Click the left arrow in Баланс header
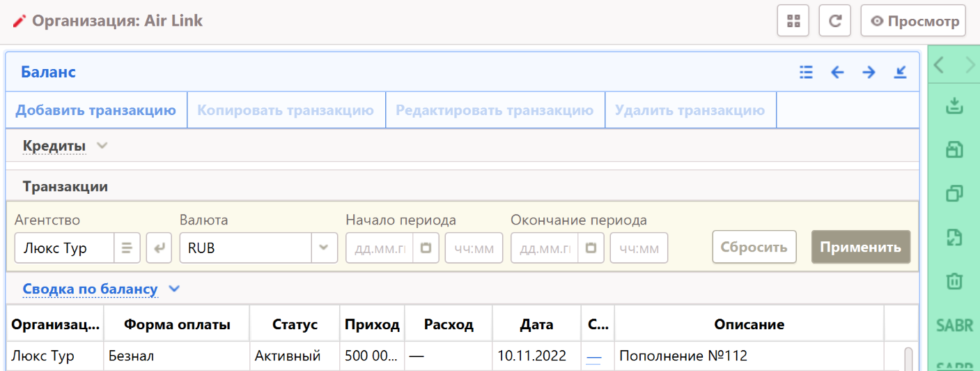This screenshot has height=371, width=980. pyautogui.click(x=838, y=72)
